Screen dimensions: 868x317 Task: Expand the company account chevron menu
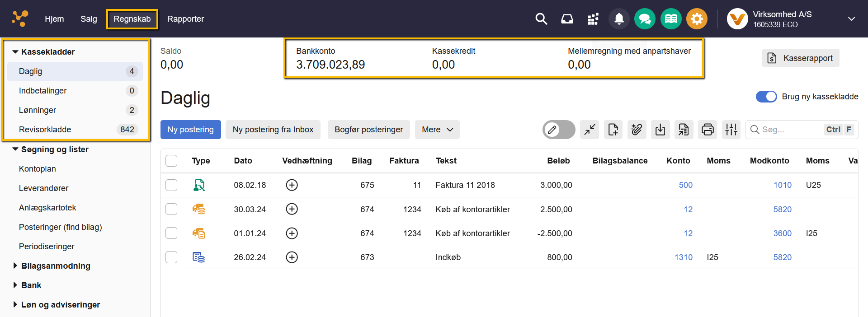[x=851, y=19]
